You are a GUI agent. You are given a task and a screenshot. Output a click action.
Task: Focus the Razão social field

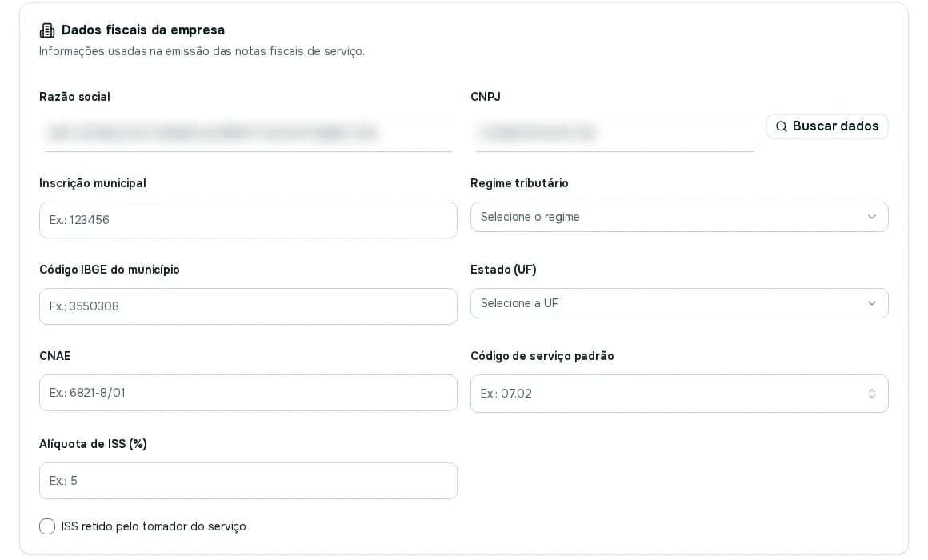tap(248, 132)
